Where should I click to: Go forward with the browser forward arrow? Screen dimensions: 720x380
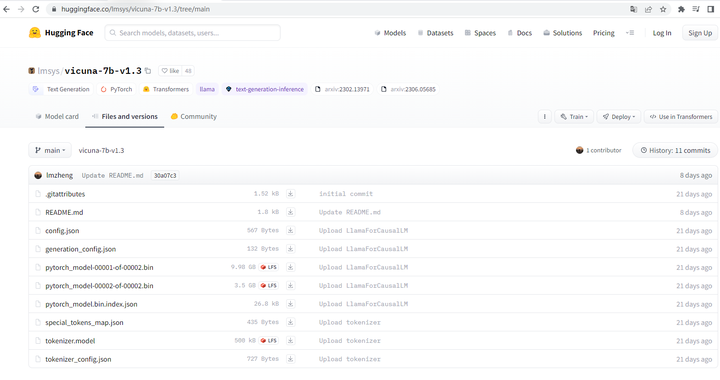[21, 9]
